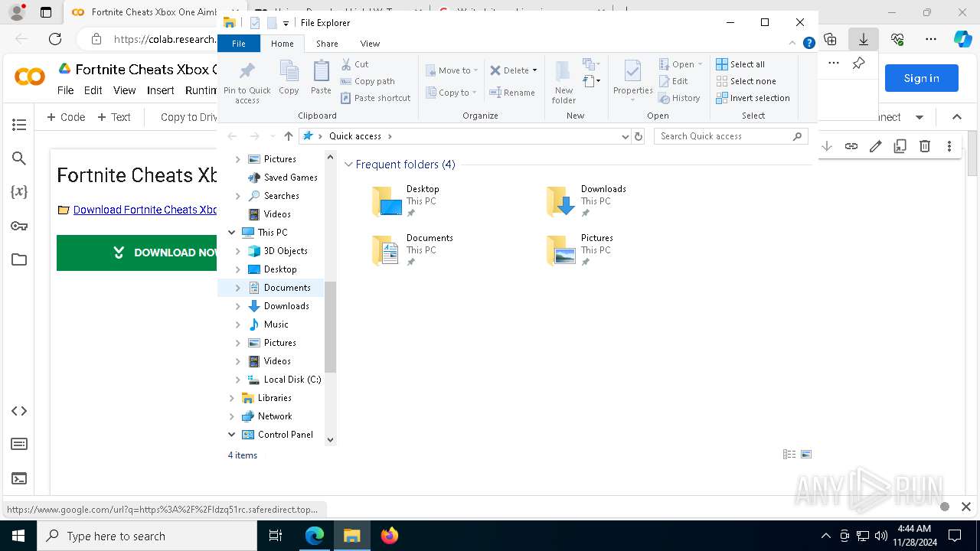The height and width of the screenshot is (551, 980).
Task: Click Up arrow in address bar
Action: [x=288, y=136]
